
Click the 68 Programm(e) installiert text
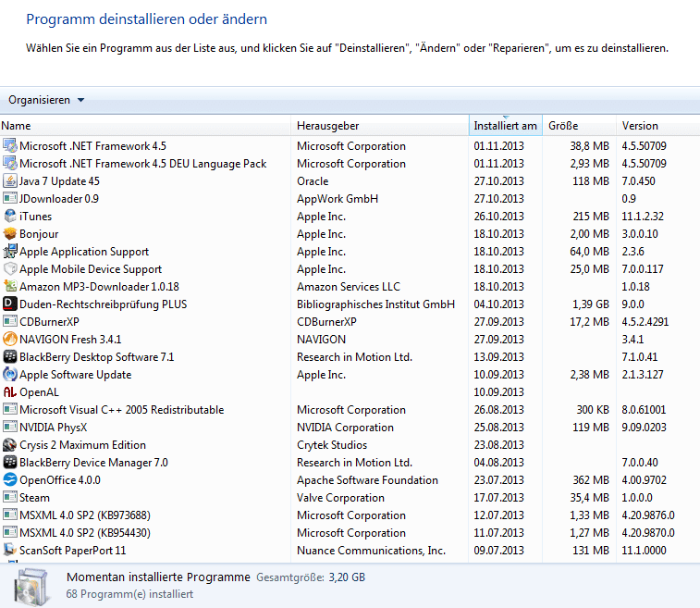point(129,594)
